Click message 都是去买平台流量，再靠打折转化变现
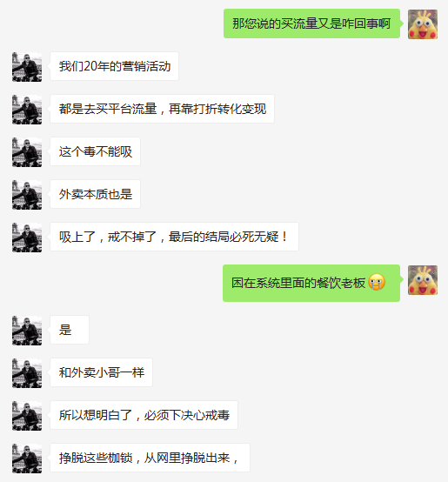Screen dimensions: 448x482 tap(162, 109)
